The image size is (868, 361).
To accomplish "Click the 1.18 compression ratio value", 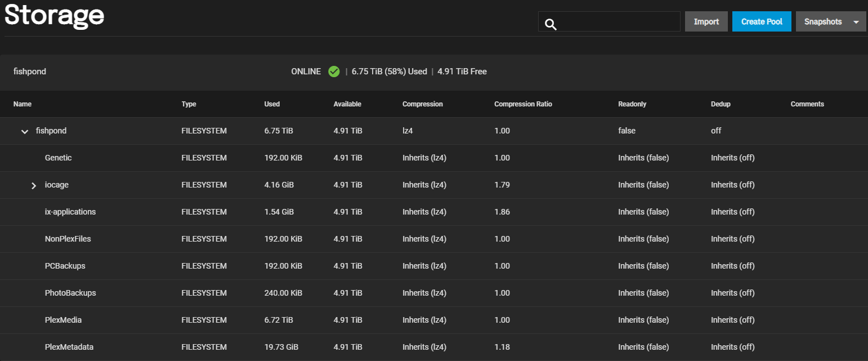I will click(x=502, y=347).
